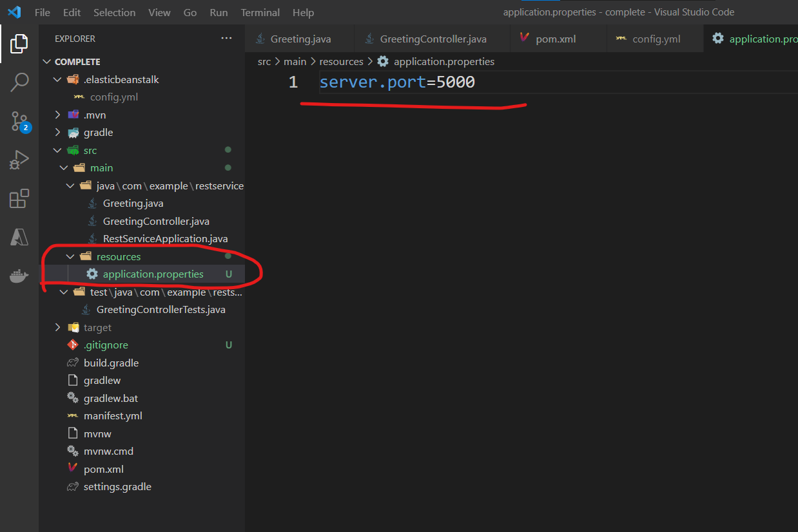This screenshot has height=532, width=798.
Task: Open RestServiceApplication.java in the file tree
Action: point(165,239)
